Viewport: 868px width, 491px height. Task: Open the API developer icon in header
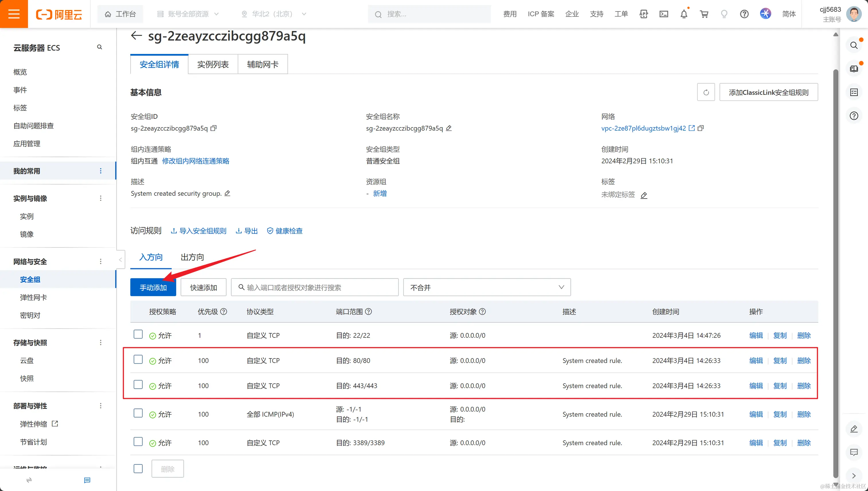pyautogui.click(x=644, y=14)
